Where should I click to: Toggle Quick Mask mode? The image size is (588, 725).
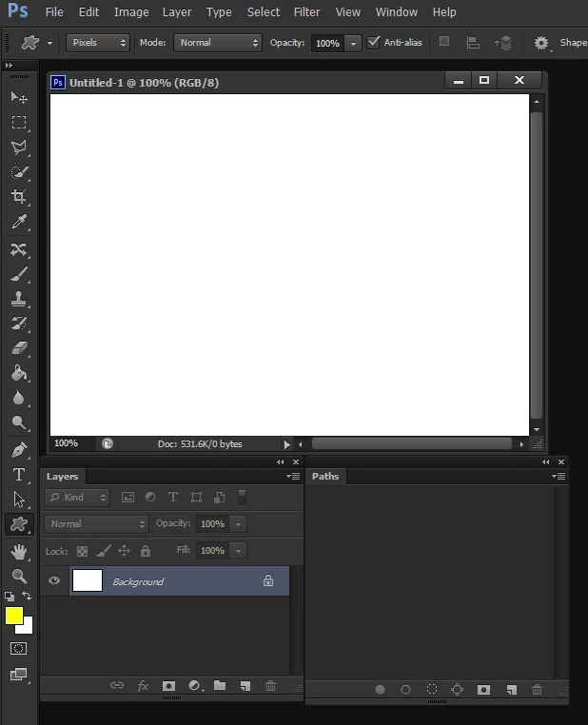point(19,648)
